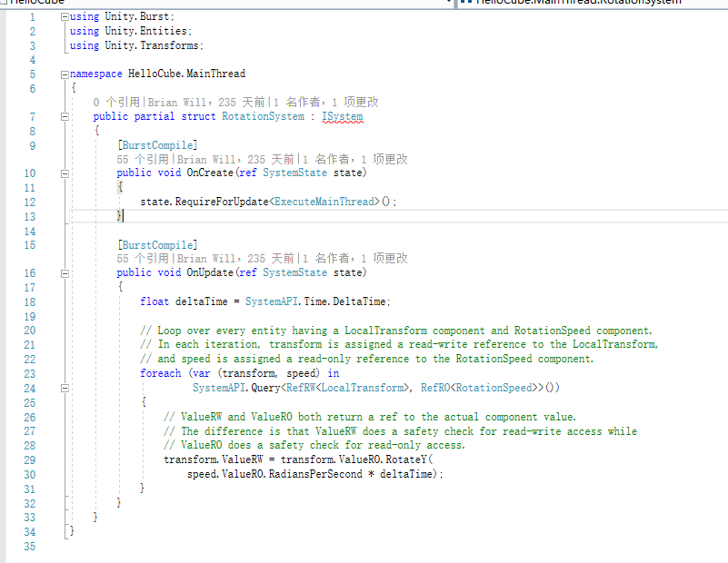The width and height of the screenshot is (728, 563).
Task: Click RotationSpeed inside the Query on line 24
Action: click(x=494, y=388)
